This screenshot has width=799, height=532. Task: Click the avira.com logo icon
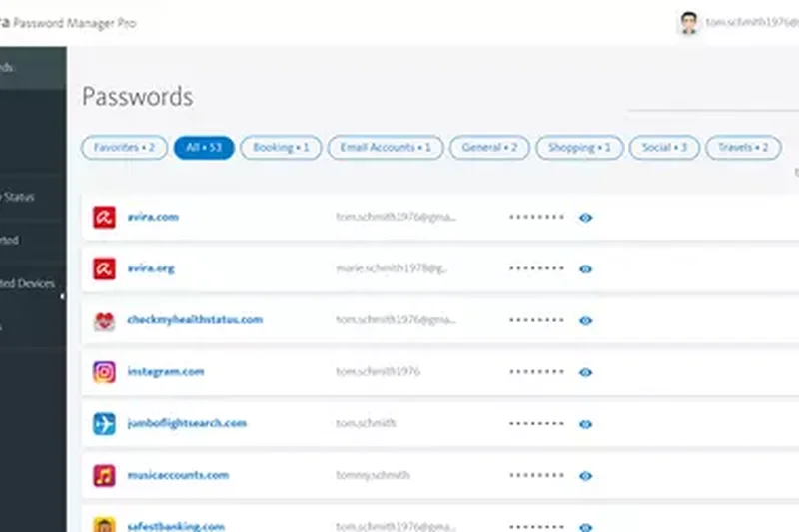point(104,218)
